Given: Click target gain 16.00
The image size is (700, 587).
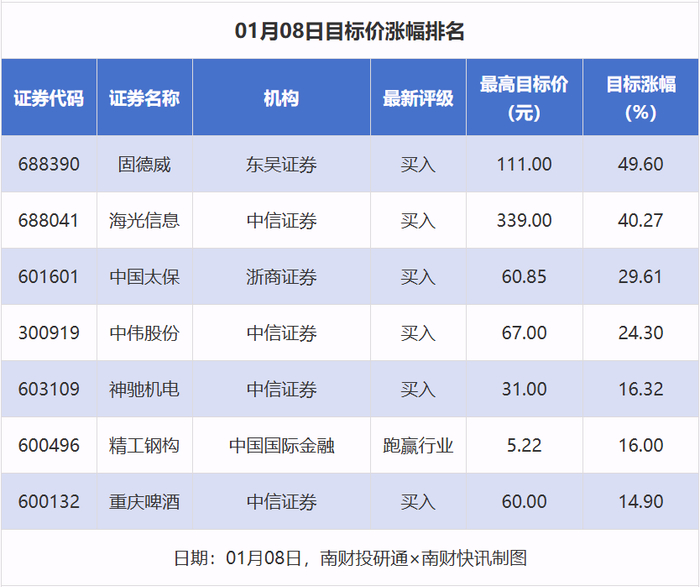Looking at the screenshot, I should coord(641,445).
